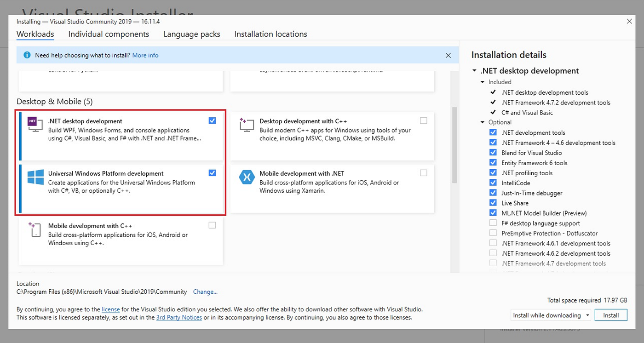Uncheck the Live Share option
Image resolution: width=644 pixels, height=343 pixels.
tap(493, 203)
